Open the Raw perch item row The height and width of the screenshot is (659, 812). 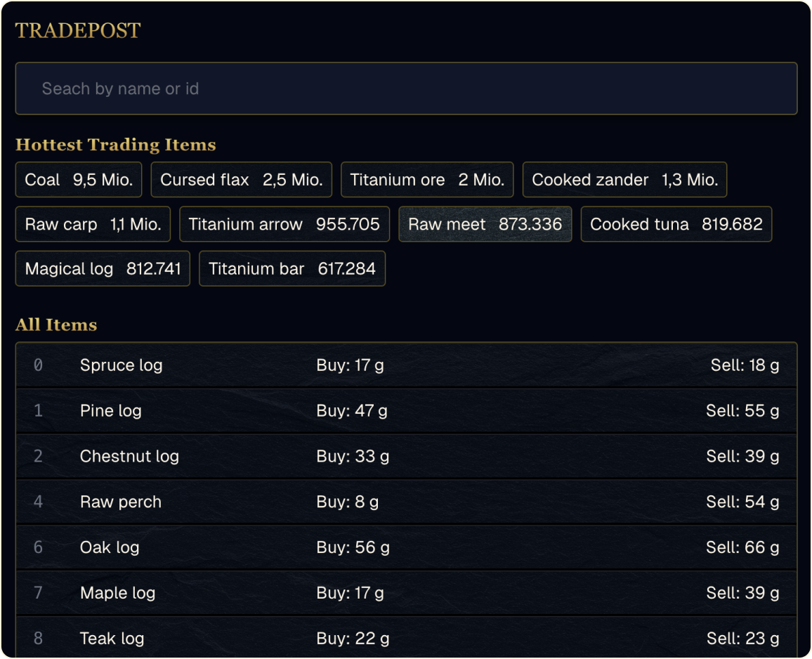406,502
